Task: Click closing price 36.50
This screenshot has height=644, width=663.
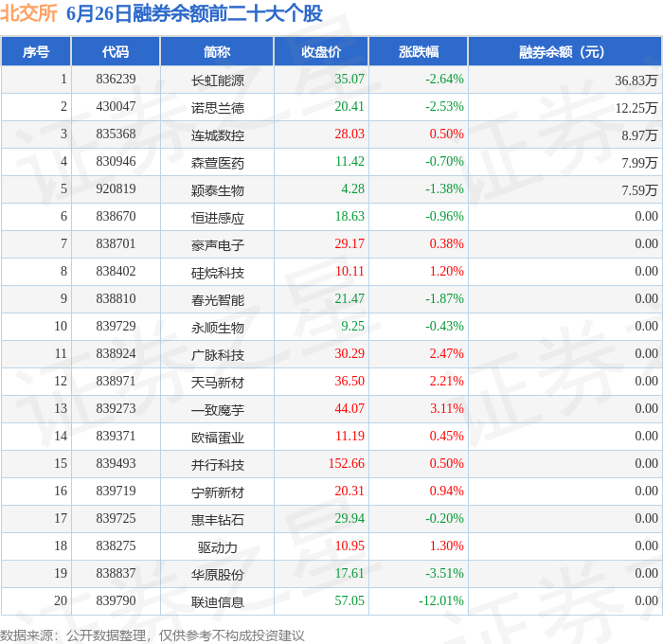Action: click(x=349, y=382)
